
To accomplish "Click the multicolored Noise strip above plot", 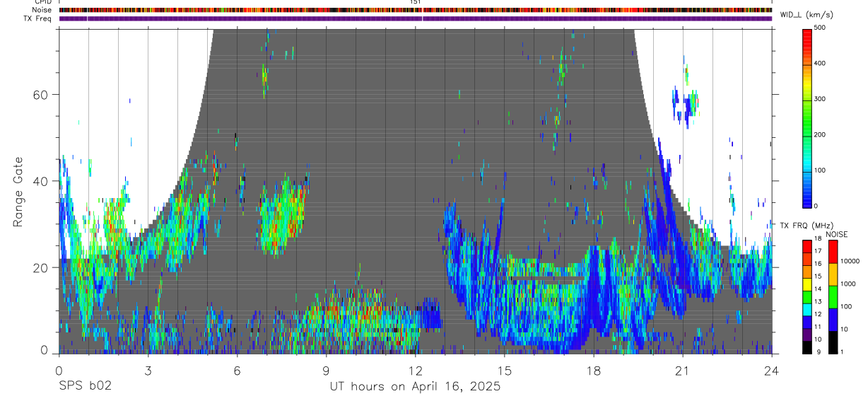I will 416,10.
